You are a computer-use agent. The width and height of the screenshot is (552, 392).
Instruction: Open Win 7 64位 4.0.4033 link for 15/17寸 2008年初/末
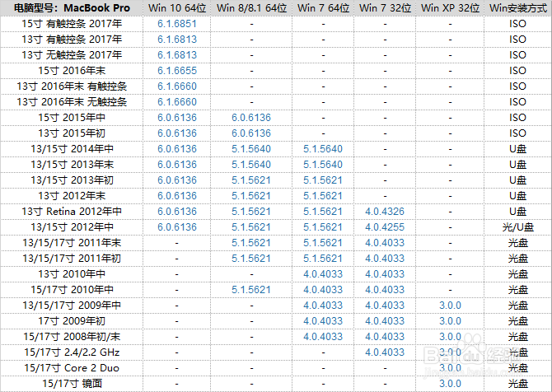pyautogui.click(x=323, y=337)
